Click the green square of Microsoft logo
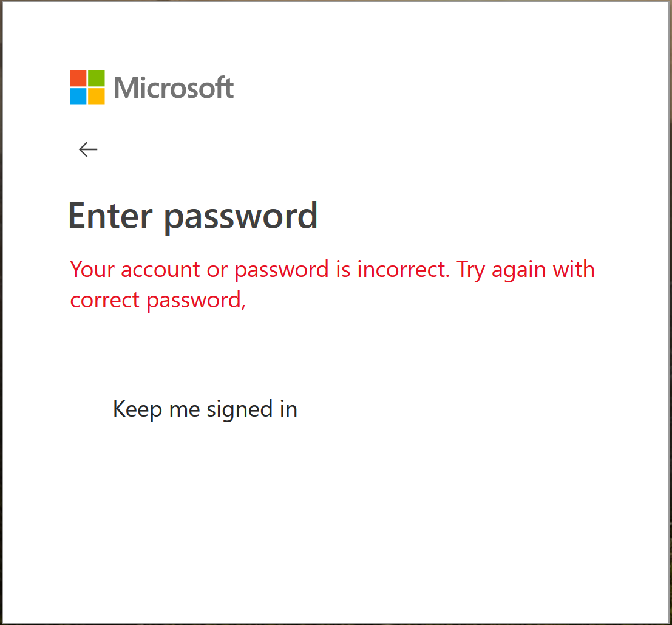The height and width of the screenshot is (625, 672). click(97, 78)
